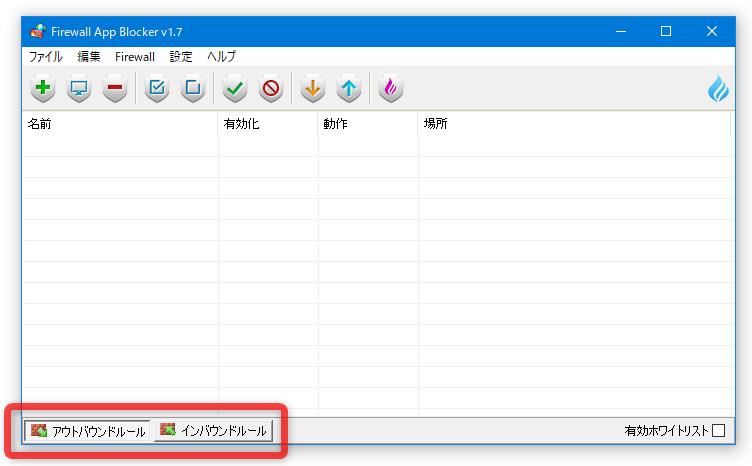Click the blue up arrow icon
Screen dimensions: 752x466
tap(349, 88)
